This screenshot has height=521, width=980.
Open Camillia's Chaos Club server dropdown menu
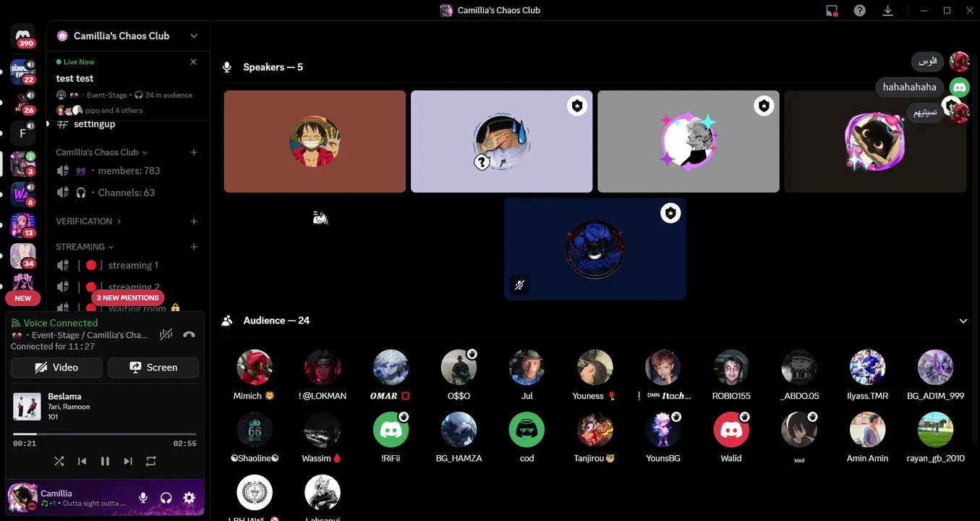(x=194, y=35)
